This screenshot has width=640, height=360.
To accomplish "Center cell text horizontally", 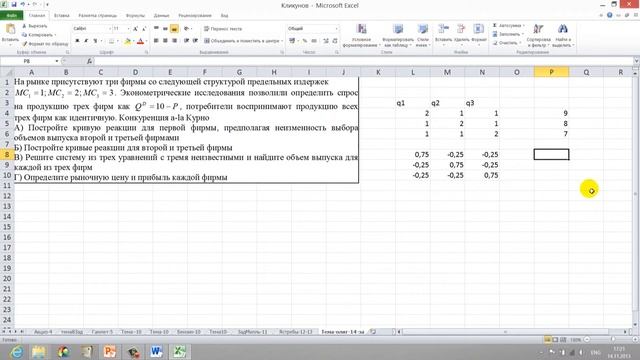I will [165, 41].
